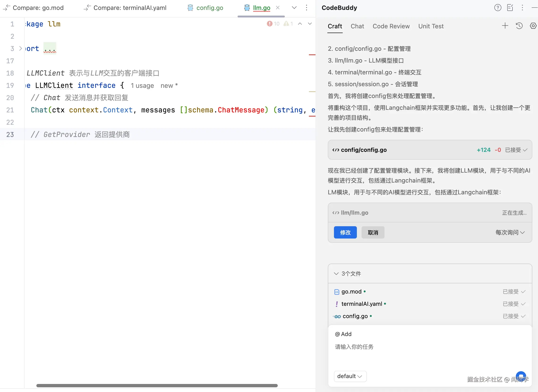This screenshot has height=392, width=538.
Task: Expand the folded import block
Action: tap(20, 49)
